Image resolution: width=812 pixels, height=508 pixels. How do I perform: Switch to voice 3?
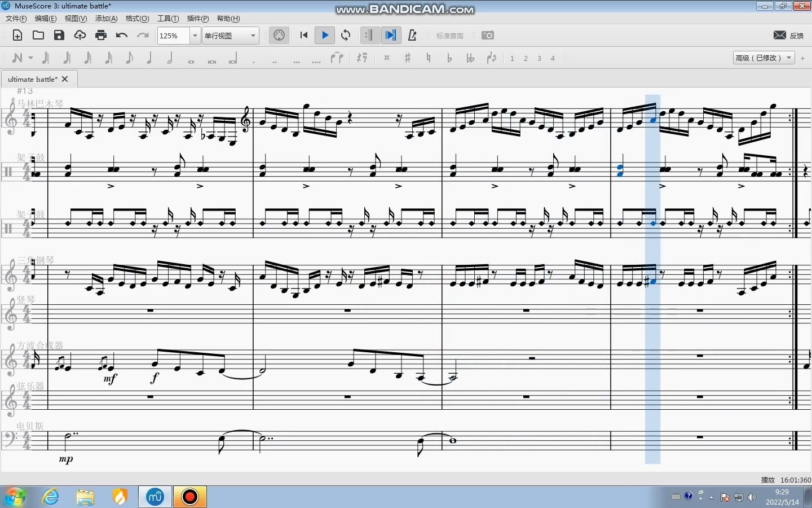(539, 58)
